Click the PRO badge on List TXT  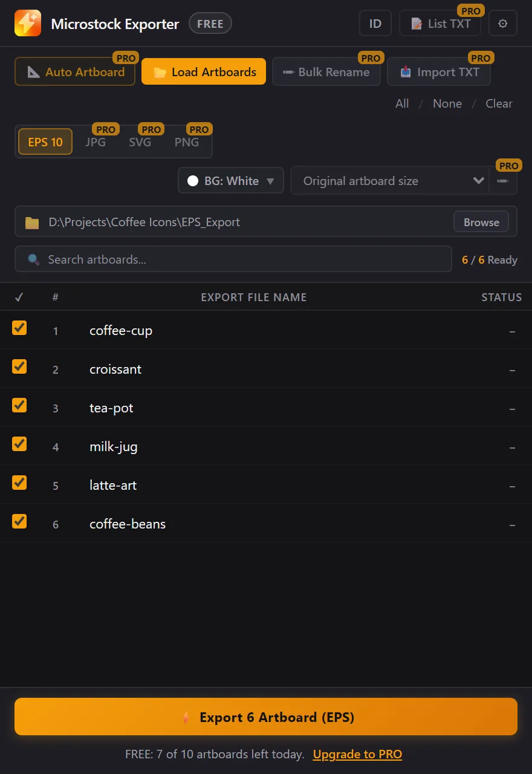pos(471,11)
